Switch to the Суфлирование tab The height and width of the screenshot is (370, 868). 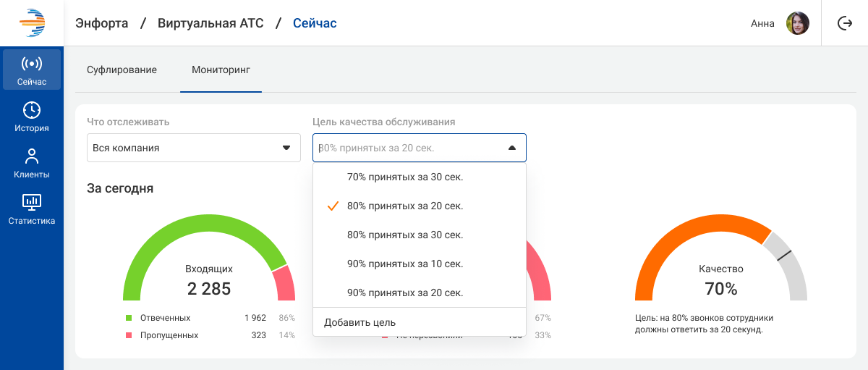click(122, 70)
